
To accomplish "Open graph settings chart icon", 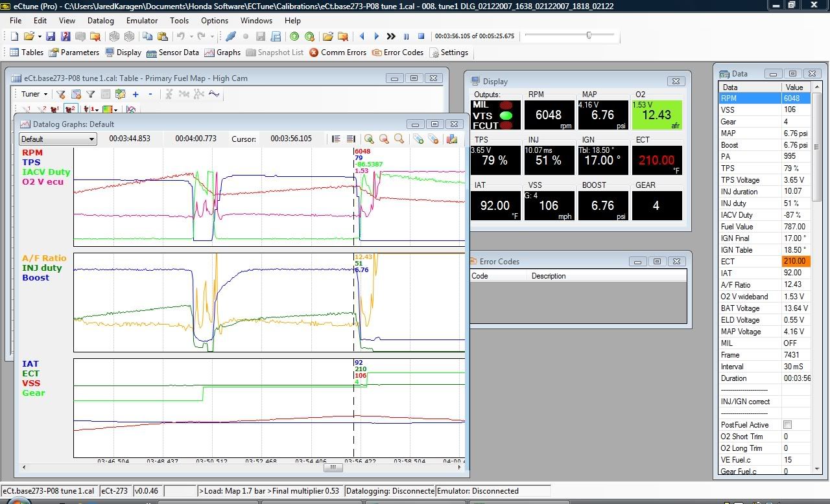I will tap(452, 139).
